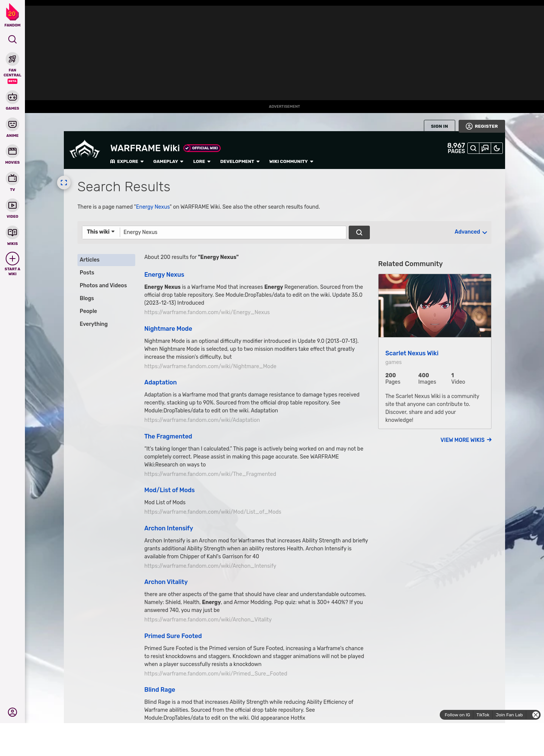Screen dimensions: 544x756
Task: Open the Primed Sure Footed result
Action: pyautogui.click(x=173, y=636)
